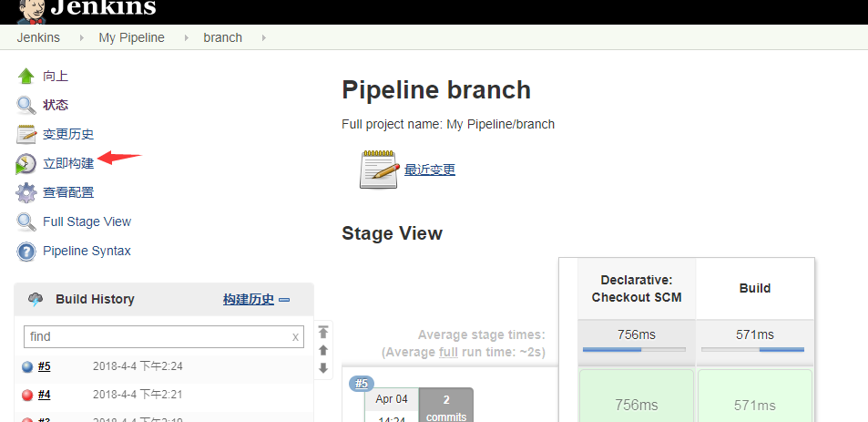Screen dimensions: 868x422
Task: Open dropdown arrow after My Pipeline breadcrumb
Action: click(187, 37)
